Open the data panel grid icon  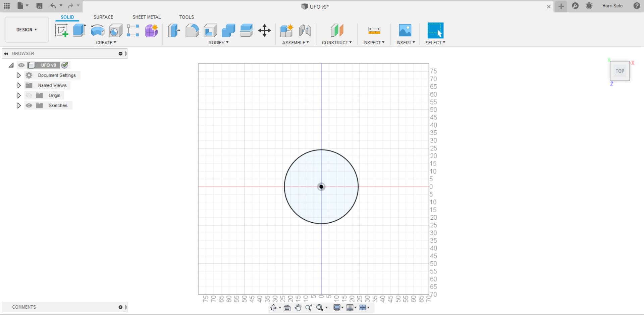(x=7, y=6)
